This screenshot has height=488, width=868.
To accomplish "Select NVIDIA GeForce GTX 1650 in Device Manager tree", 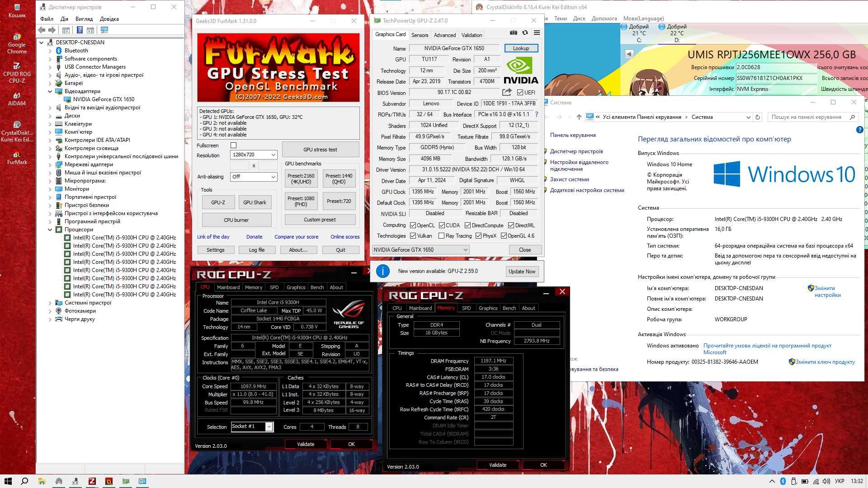I will (x=104, y=99).
